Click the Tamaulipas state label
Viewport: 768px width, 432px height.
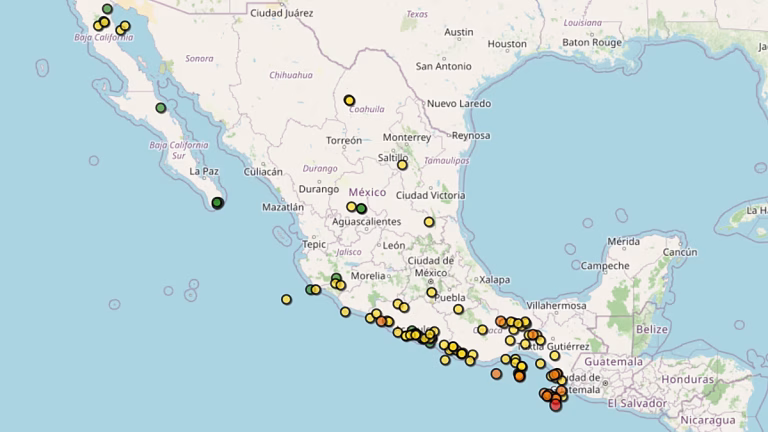(446, 161)
